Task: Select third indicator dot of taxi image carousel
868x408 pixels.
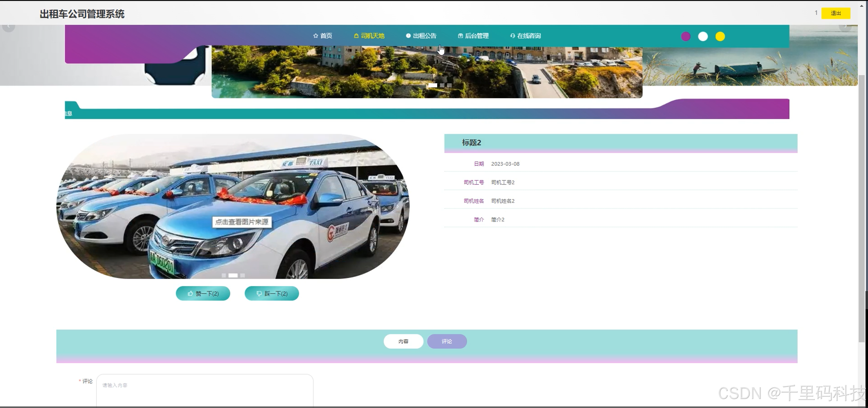Action: tap(242, 276)
